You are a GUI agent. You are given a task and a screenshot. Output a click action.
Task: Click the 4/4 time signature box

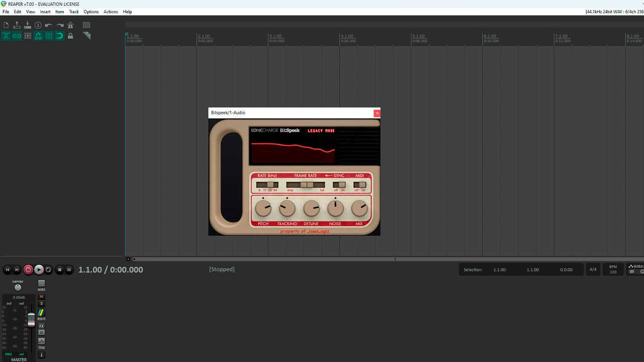[593, 270]
